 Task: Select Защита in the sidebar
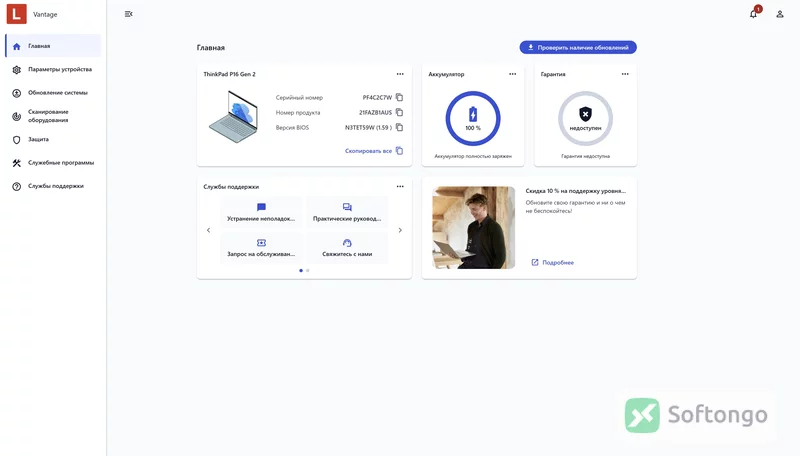click(x=53, y=139)
